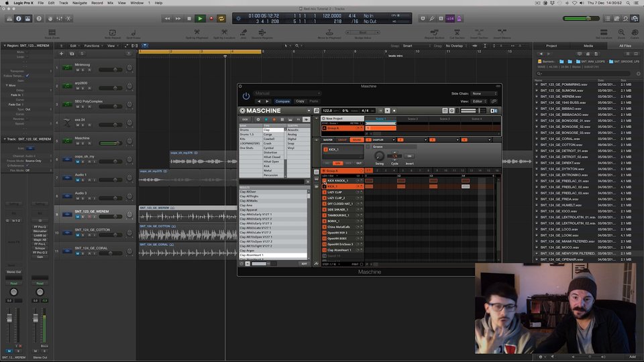Click the Rewind transport button
The image size is (644, 362).
[x=167, y=19]
